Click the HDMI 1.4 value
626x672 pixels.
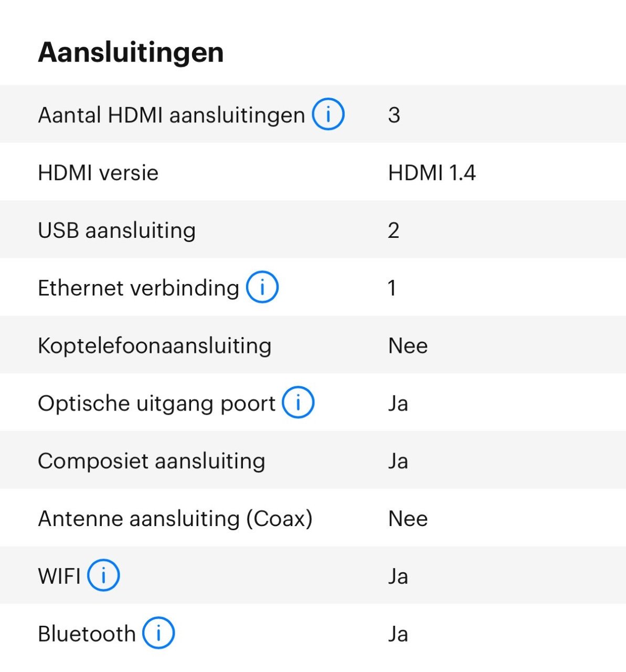[432, 173]
